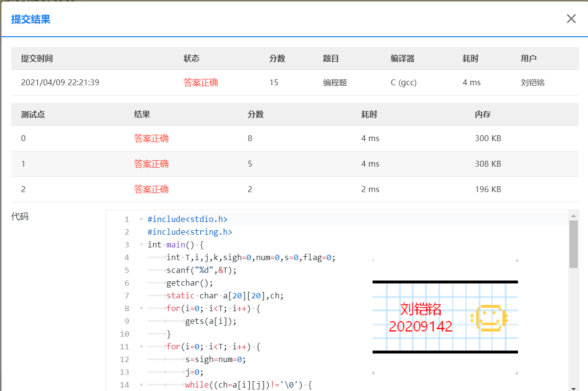The height and width of the screenshot is (391, 588).
Task: Click test point 2 result 答案正确
Action: (x=151, y=190)
